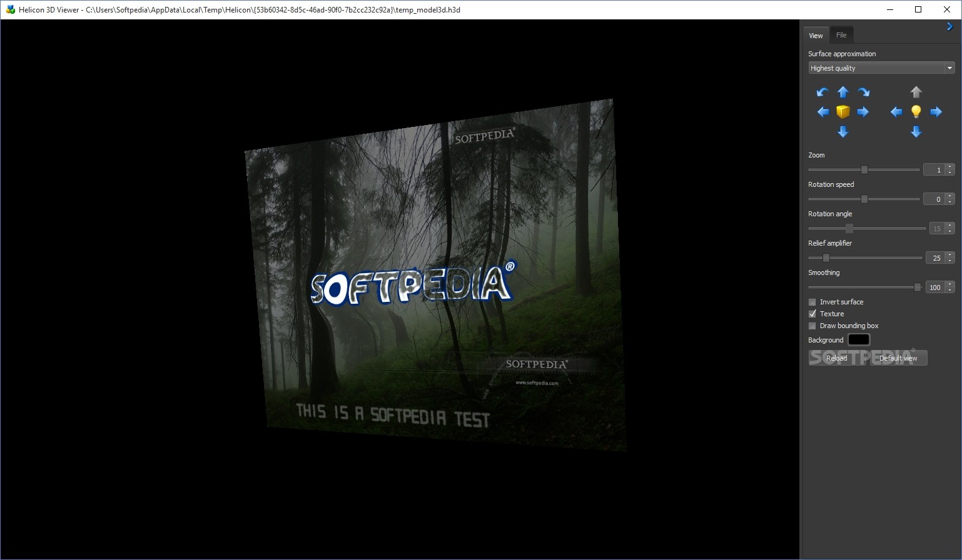Click the Rotation speed value field
This screenshot has width=962, height=560.
click(934, 199)
